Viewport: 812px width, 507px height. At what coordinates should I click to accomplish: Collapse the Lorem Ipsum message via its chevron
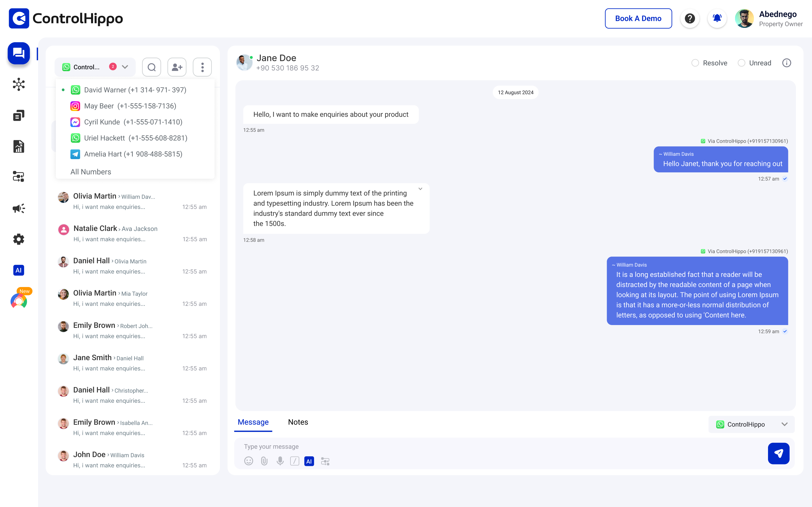click(420, 189)
